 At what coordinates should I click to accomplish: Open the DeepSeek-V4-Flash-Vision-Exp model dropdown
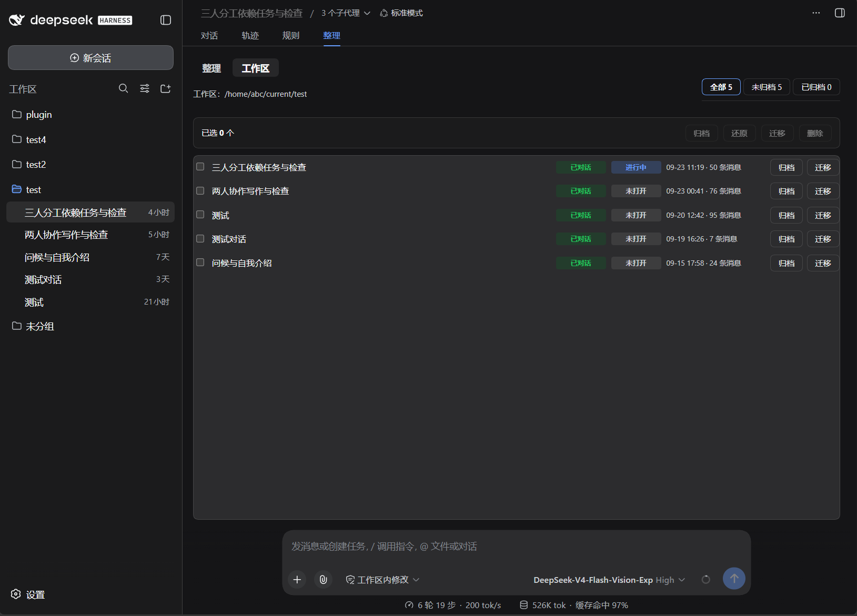pyautogui.click(x=609, y=580)
